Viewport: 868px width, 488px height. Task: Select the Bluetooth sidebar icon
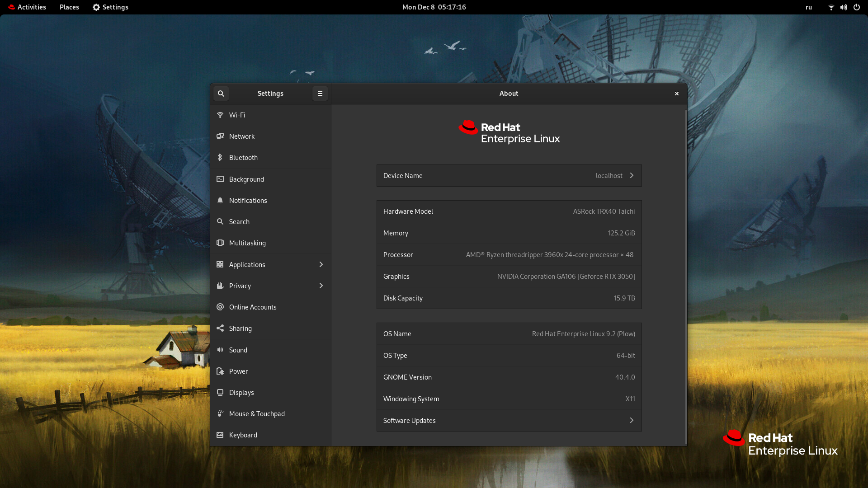click(x=220, y=157)
